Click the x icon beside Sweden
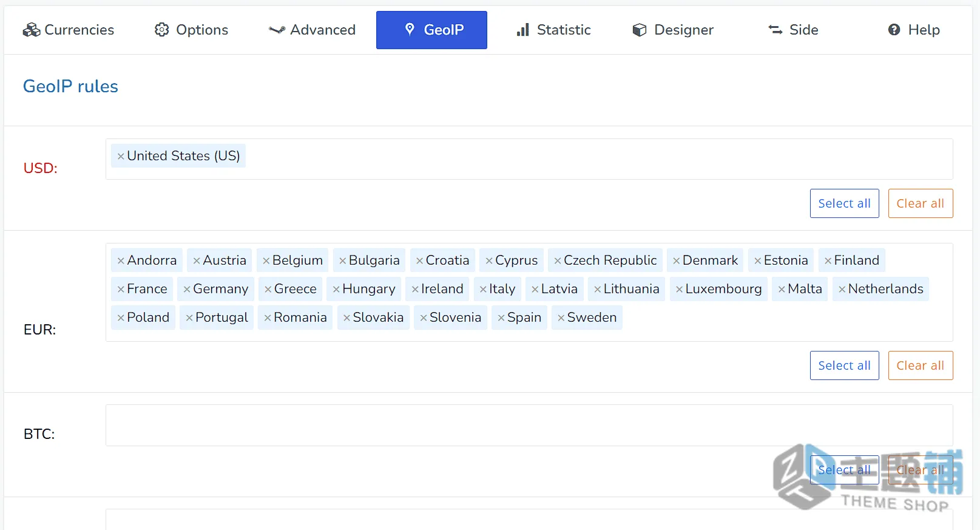 [561, 318]
